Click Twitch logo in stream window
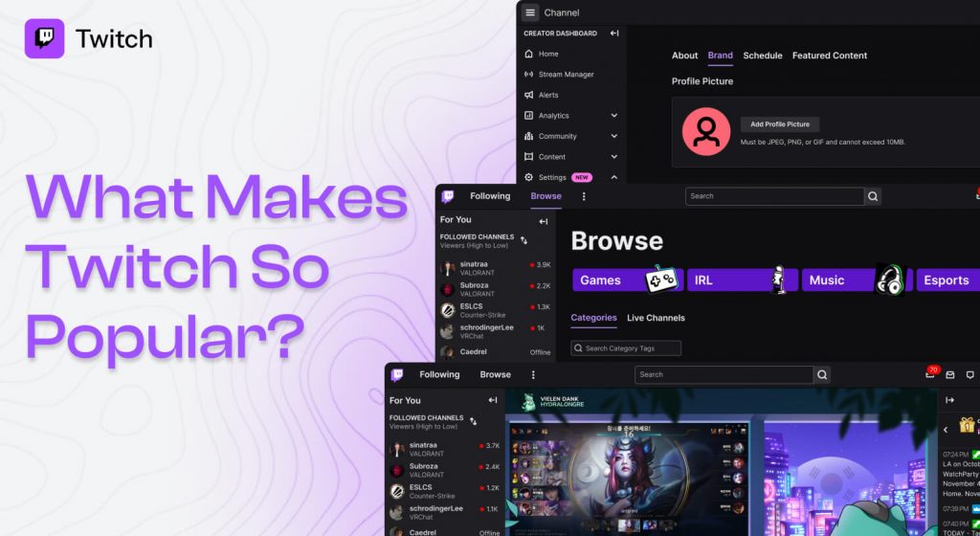 [397, 375]
